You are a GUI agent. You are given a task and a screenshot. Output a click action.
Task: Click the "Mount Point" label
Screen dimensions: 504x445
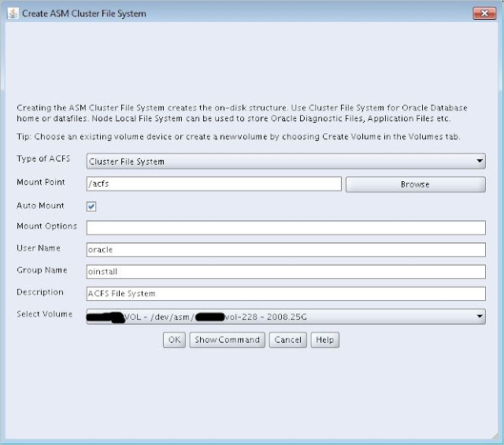(x=41, y=182)
